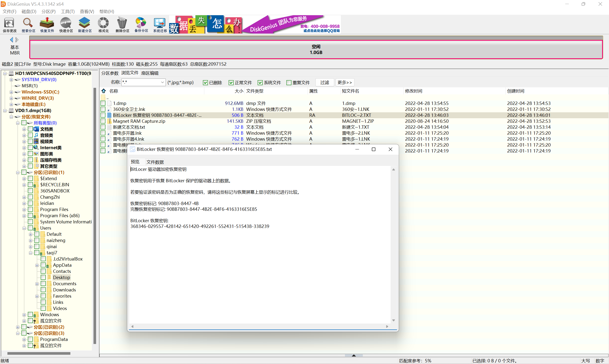Open the Quick Partition (快速分区) tool
609x364 pixels.
pyautogui.click(x=66, y=25)
